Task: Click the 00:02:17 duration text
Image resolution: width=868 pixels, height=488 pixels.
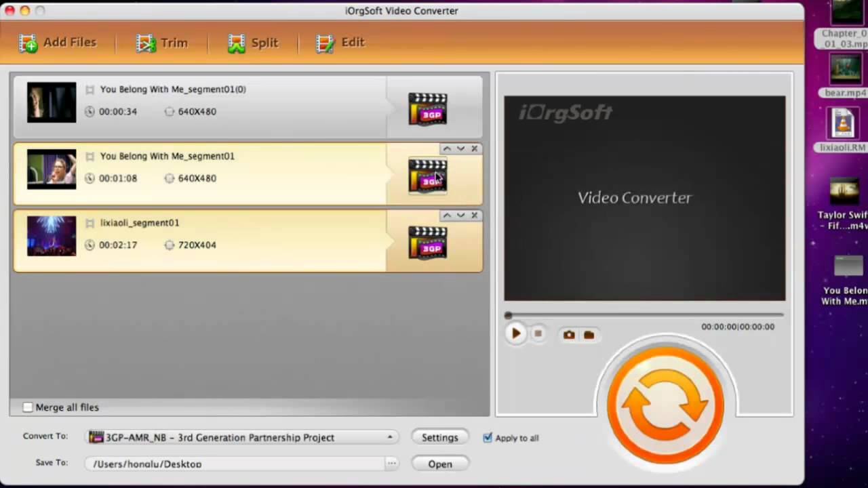Action: (x=118, y=245)
